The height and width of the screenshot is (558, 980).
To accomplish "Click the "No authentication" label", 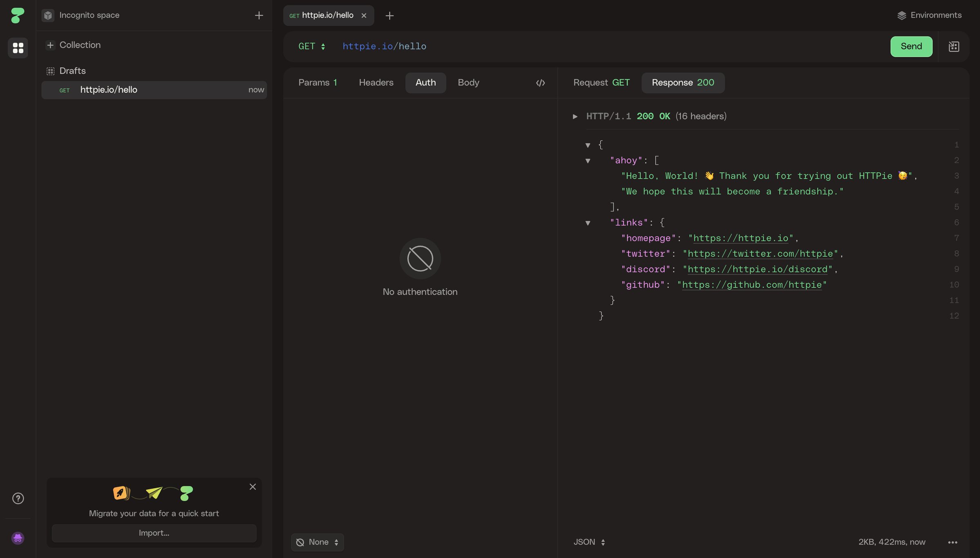I will pos(420,292).
